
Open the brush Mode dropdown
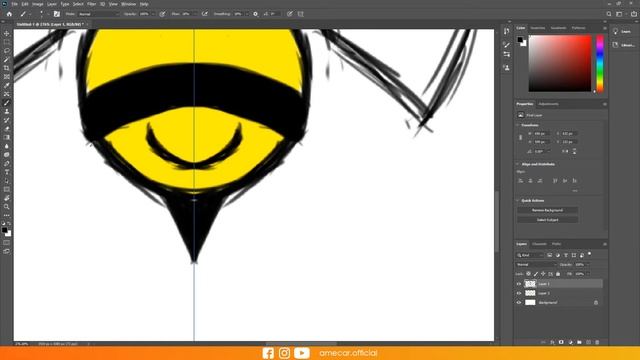(98, 14)
